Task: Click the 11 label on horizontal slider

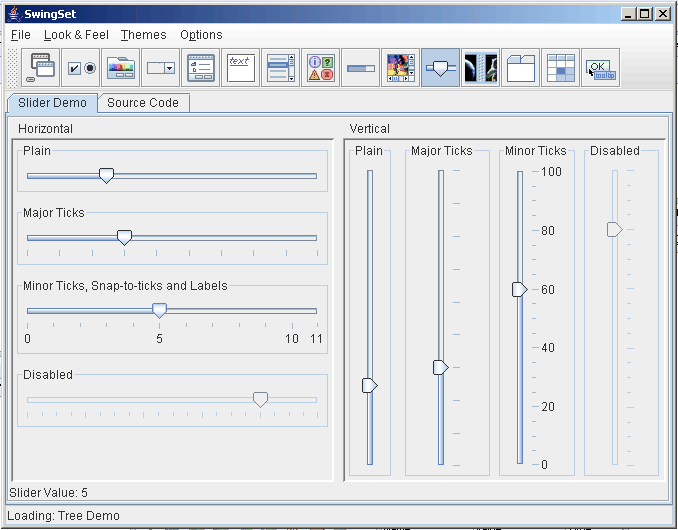Action: coord(317,338)
